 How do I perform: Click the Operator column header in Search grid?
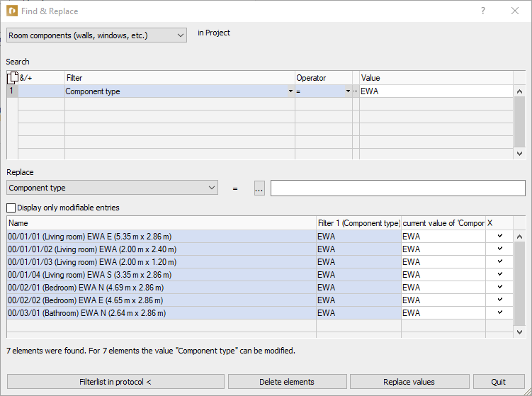pos(324,78)
